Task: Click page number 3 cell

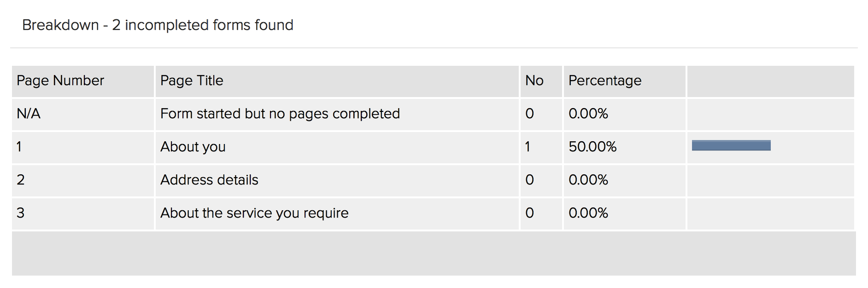Action: point(21,213)
